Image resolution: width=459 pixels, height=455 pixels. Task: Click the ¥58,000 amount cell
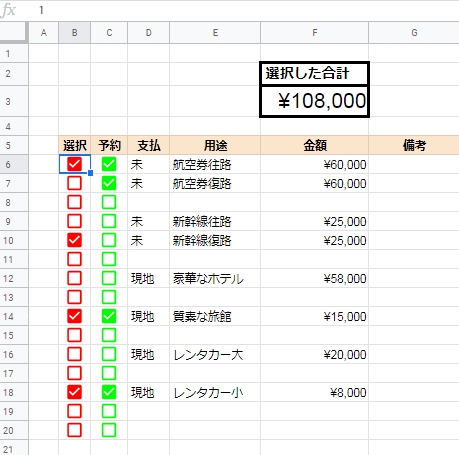coord(314,278)
